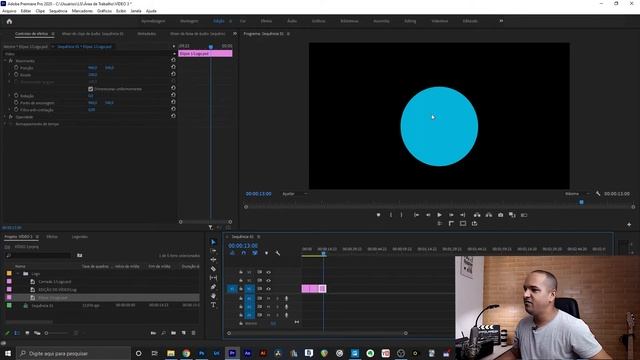
Task: Reset the Posição parameter
Action: (173, 67)
